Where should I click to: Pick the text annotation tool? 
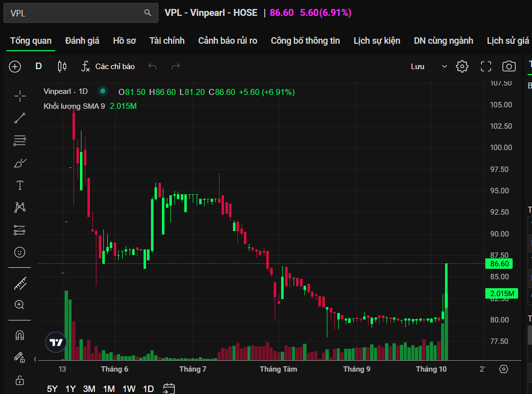pyautogui.click(x=20, y=185)
